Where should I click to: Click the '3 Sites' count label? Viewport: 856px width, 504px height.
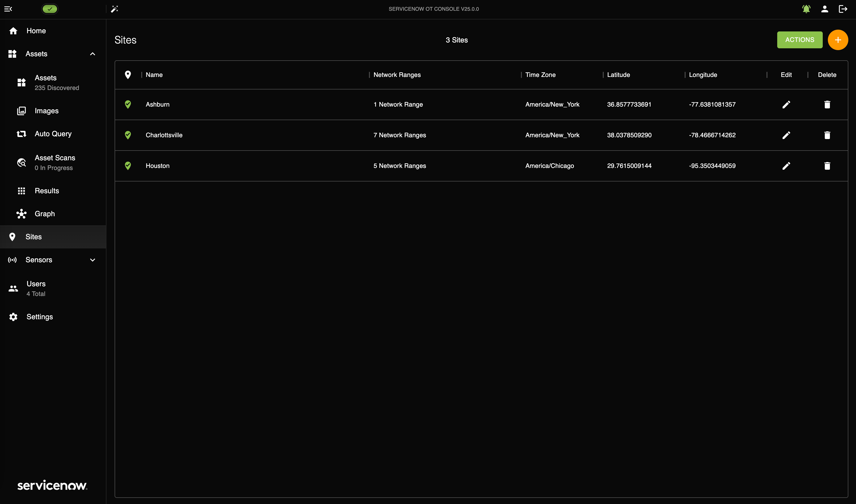point(457,40)
